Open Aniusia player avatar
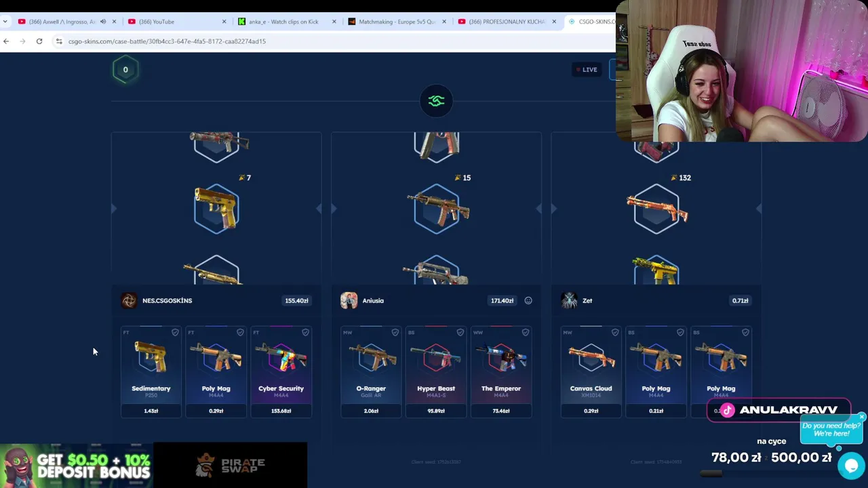 349,300
